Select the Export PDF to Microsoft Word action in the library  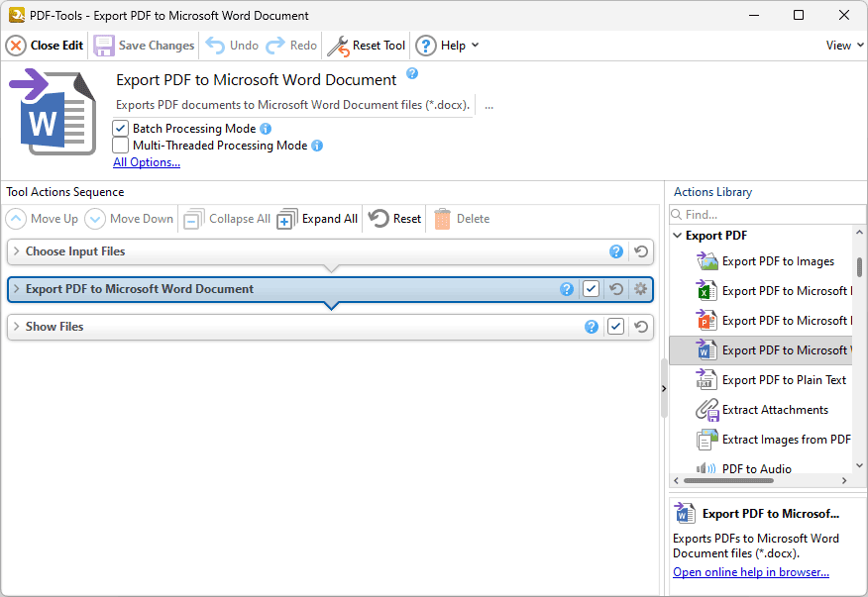pyautogui.click(x=761, y=350)
